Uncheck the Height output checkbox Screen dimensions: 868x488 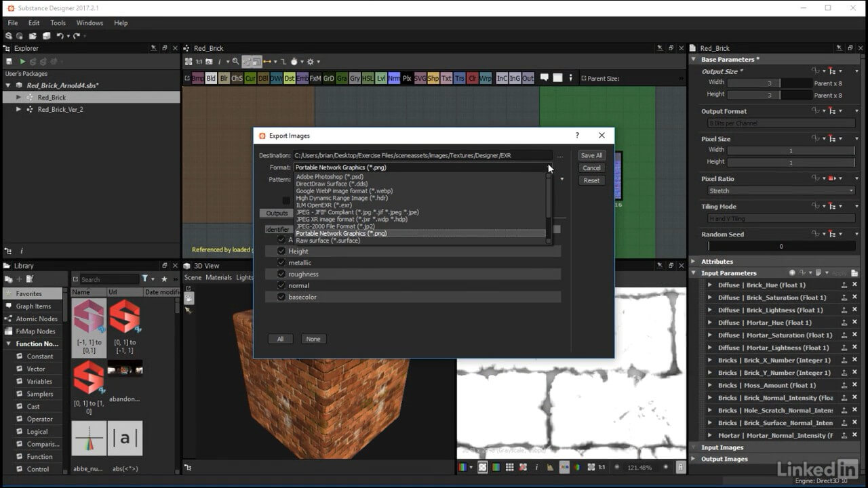click(x=281, y=251)
